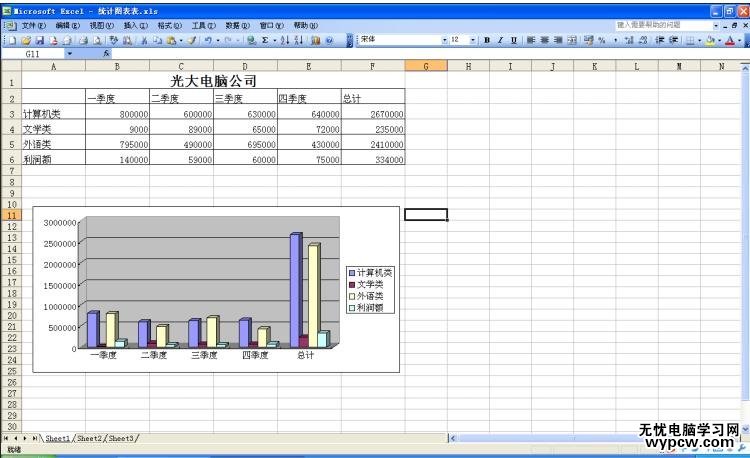Launch the Chart Wizard icon
This screenshot has height=458, width=750.
point(315,41)
